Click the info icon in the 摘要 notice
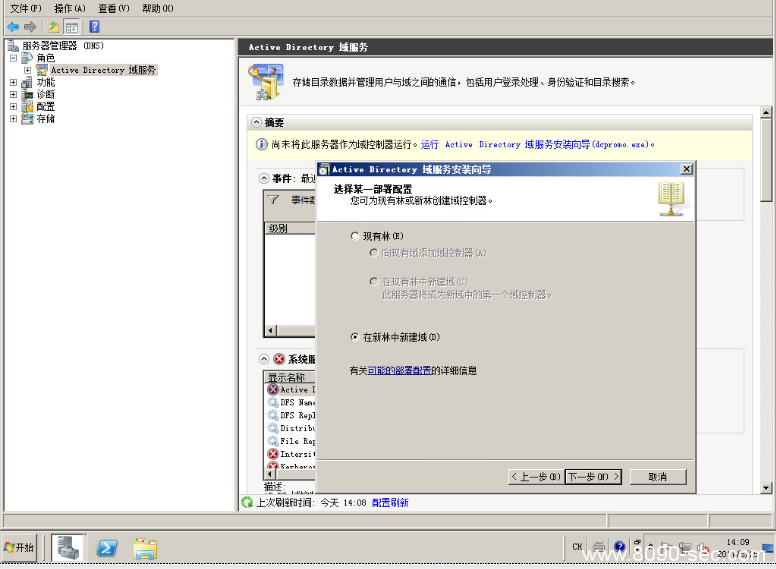Image resolution: width=776 pixels, height=569 pixels. coord(261,144)
